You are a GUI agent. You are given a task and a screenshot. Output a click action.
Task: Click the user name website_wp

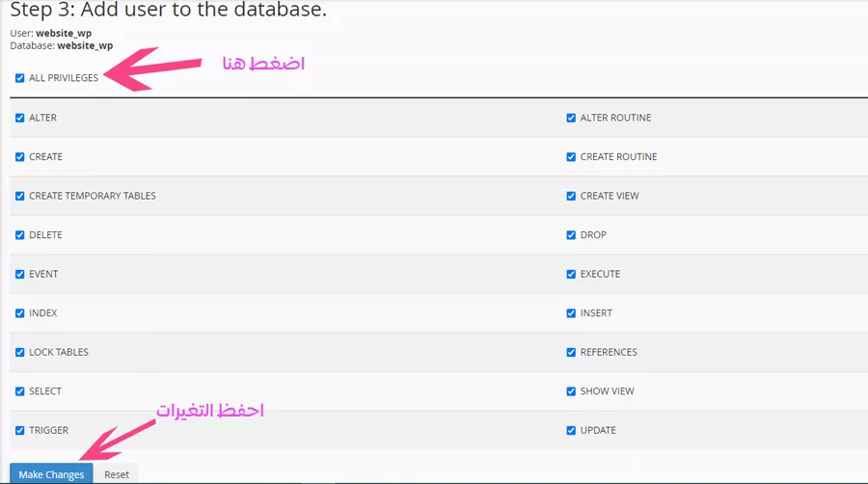point(64,33)
